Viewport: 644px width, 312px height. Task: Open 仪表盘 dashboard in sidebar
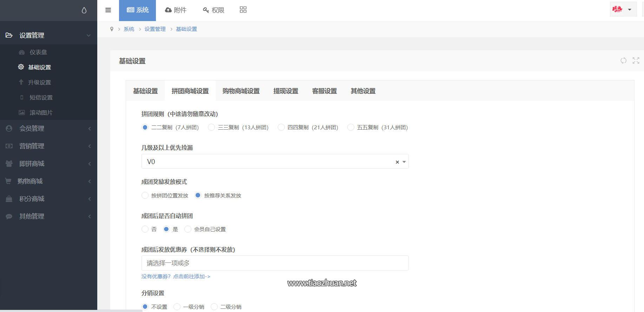[x=38, y=52]
